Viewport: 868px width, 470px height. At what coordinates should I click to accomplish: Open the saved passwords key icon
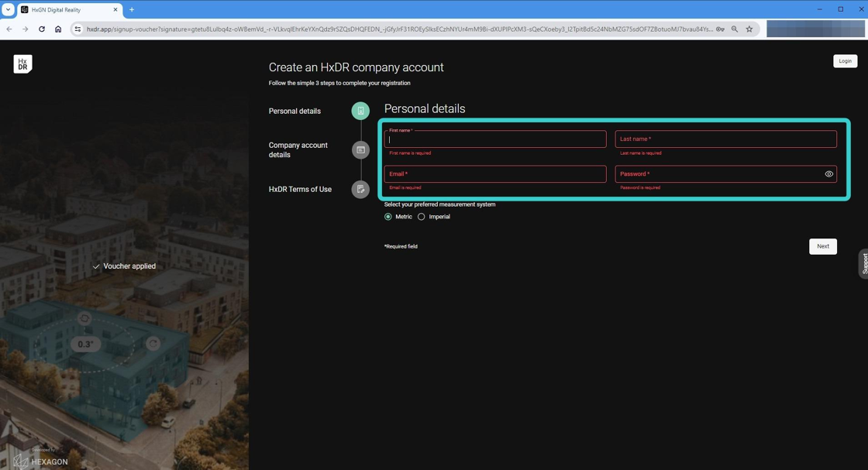(x=720, y=29)
